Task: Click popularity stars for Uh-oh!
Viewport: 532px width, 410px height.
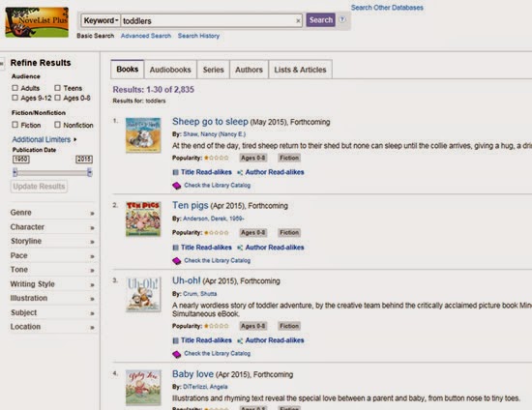Action: pos(217,326)
